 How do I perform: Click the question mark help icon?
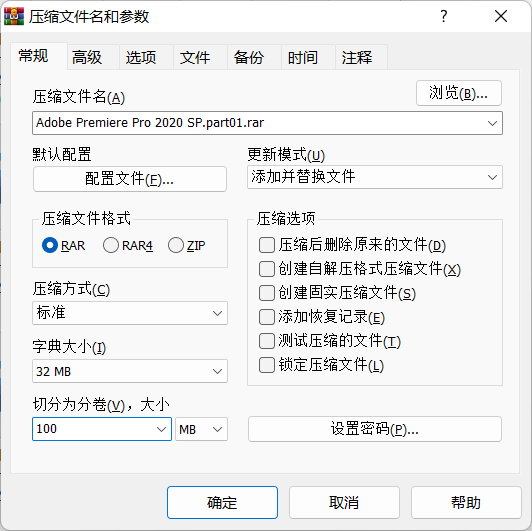tap(443, 16)
